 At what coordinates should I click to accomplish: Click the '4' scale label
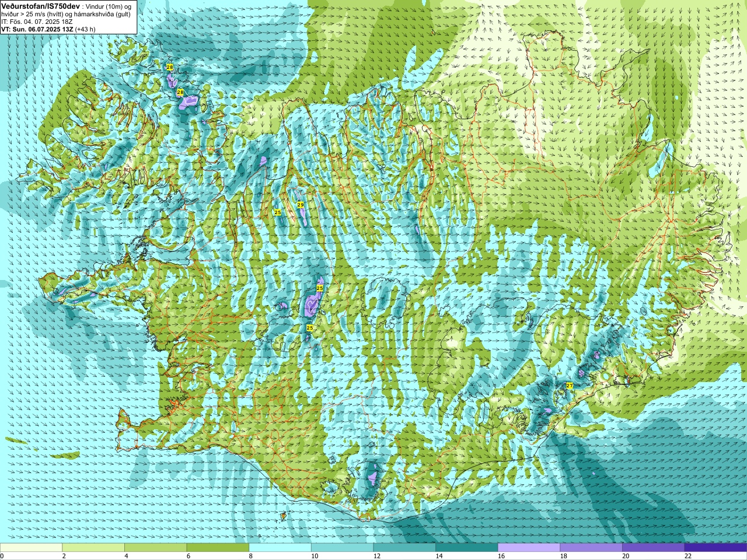126,556
